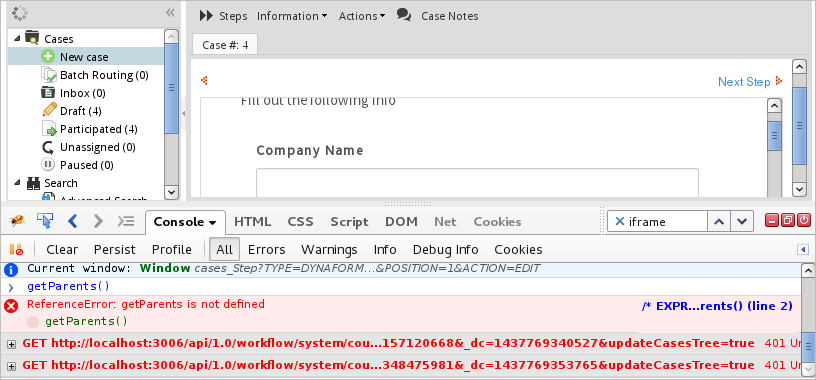Toggle the All console filter
The image size is (816, 380).
point(224,250)
